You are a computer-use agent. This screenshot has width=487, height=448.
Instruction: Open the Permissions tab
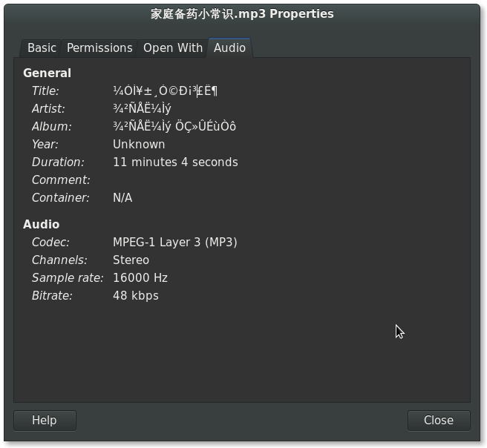pos(99,48)
